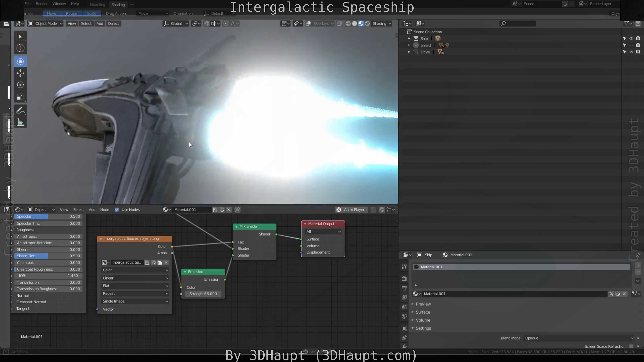Select the Scale tool icon
Viewport: 644px width, 362px height.
point(20,97)
